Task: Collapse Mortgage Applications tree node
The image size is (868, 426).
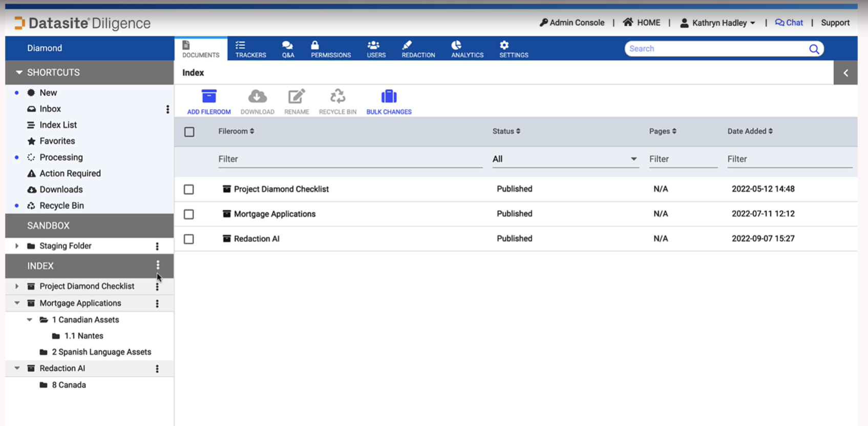Action: (x=17, y=303)
